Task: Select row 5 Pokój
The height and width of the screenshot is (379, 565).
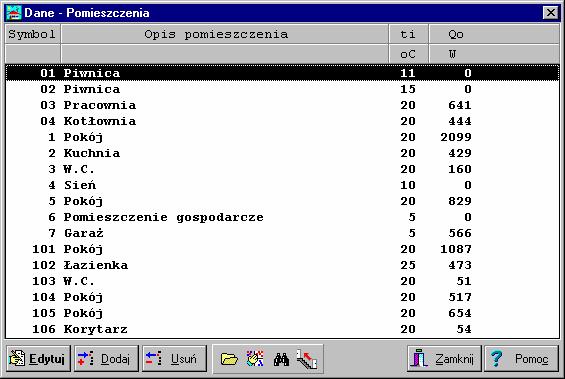Action: (282, 201)
